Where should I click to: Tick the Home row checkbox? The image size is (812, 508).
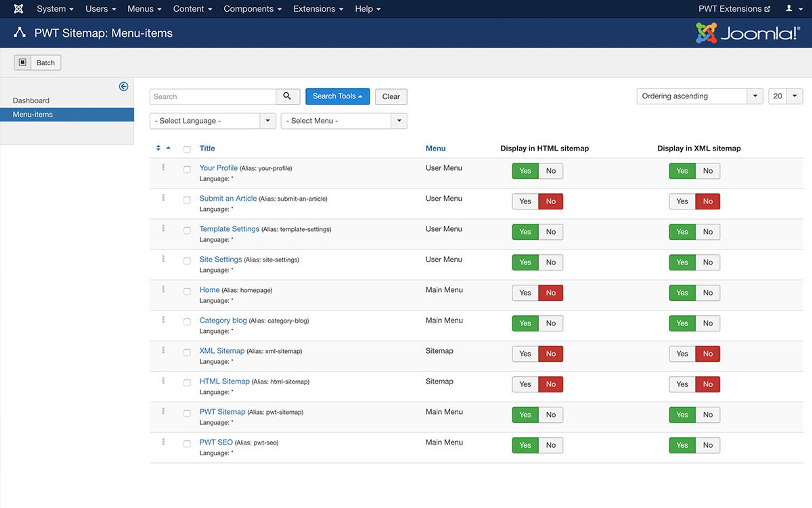coord(187,292)
